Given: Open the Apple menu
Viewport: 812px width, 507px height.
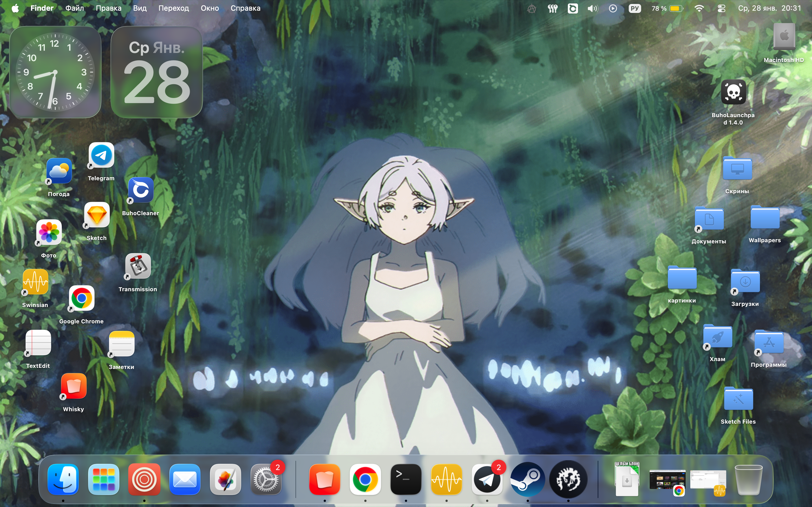Looking at the screenshot, I should [x=15, y=8].
